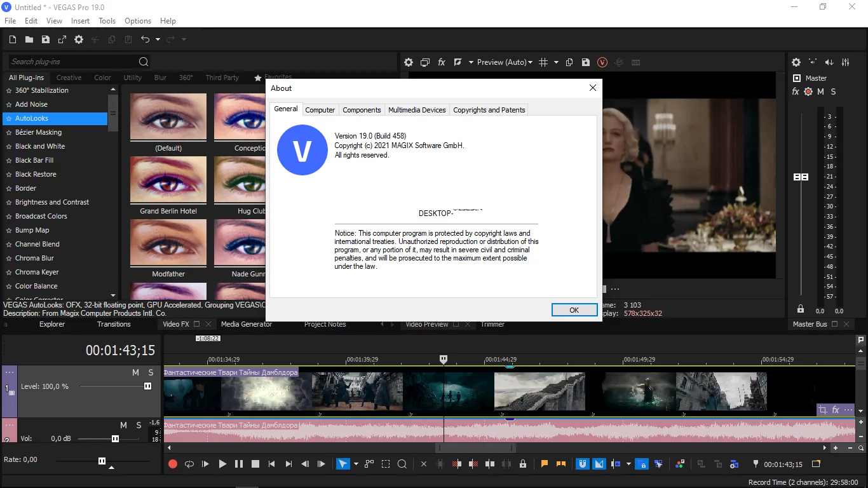The image size is (868, 488).
Task: Open Video Output FX in the preview toolbar
Action: pyautogui.click(x=442, y=62)
